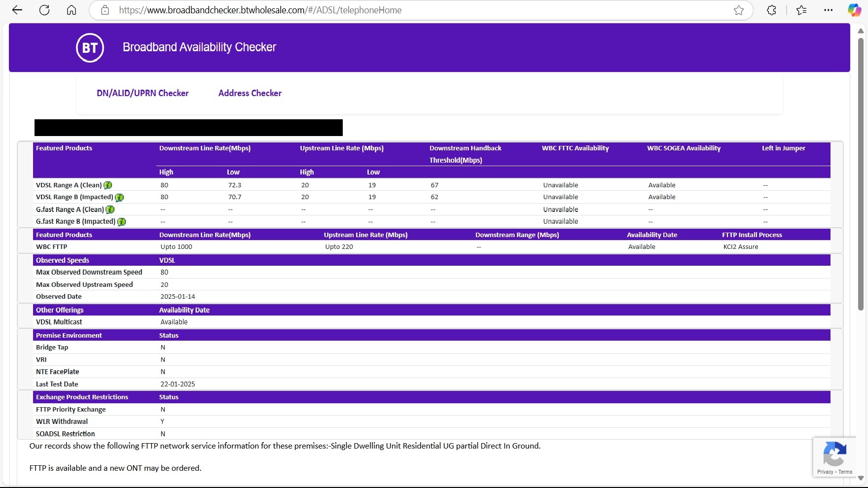The width and height of the screenshot is (868, 488).
Task: Open Copilot from the browser toolbar
Action: 855,10
